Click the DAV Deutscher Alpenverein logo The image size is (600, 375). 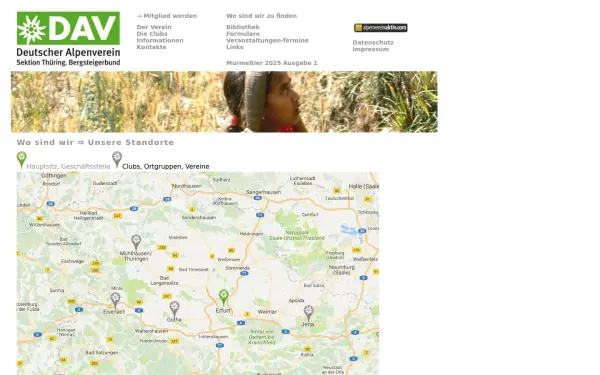tap(68, 39)
